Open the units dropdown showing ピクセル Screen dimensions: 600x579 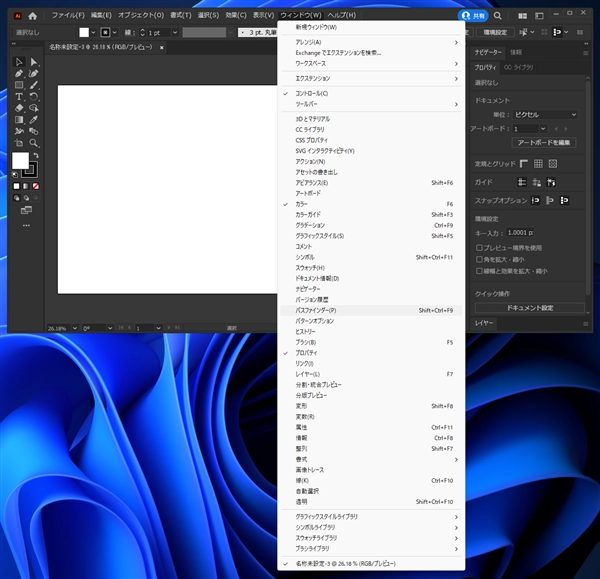point(545,114)
